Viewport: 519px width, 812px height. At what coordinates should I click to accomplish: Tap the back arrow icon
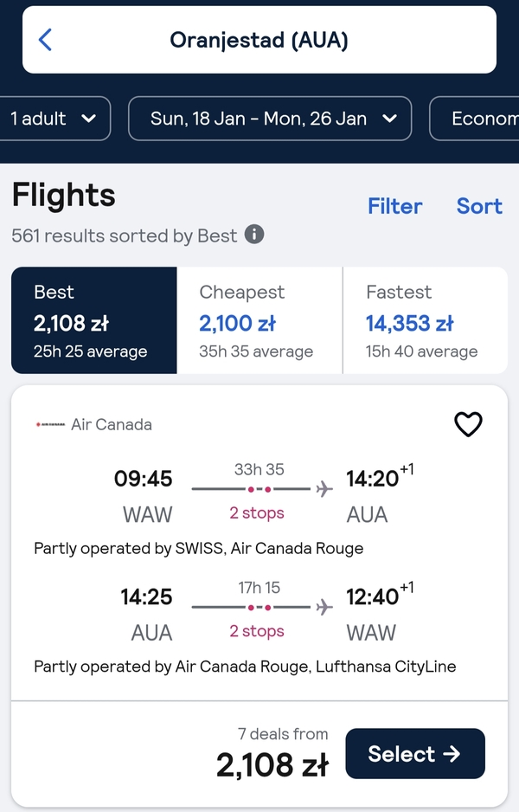tap(46, 40)
